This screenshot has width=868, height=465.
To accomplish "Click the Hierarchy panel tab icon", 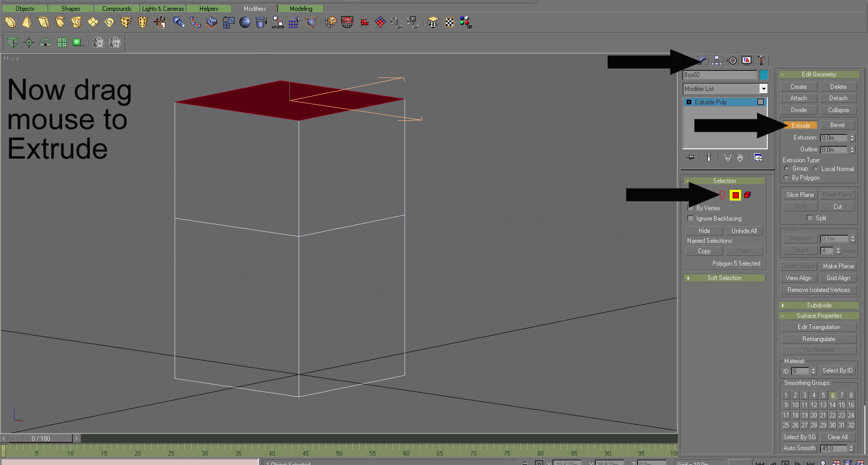I will coord(717,60).
